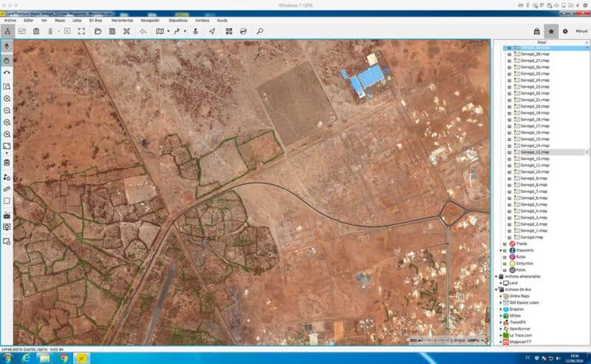The width and height of the screenshot is (591, 364).
Task: Open the 100% zoom level dropdown
Action: 475,340
